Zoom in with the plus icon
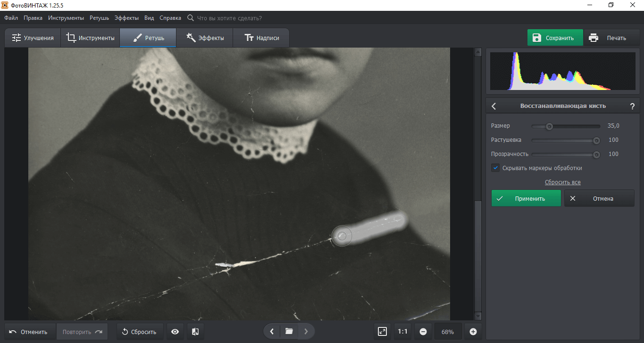 473,332
